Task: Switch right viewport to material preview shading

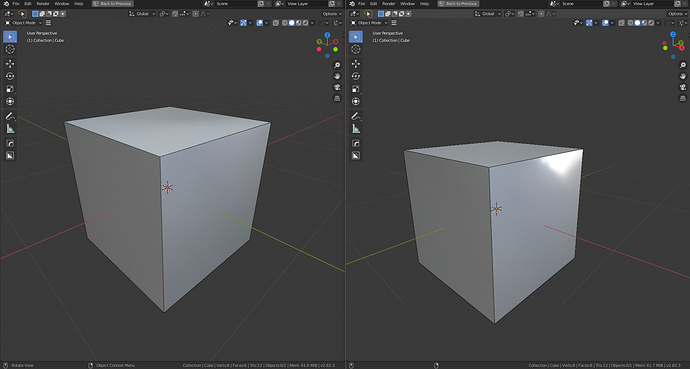Action: click(644, 23)
